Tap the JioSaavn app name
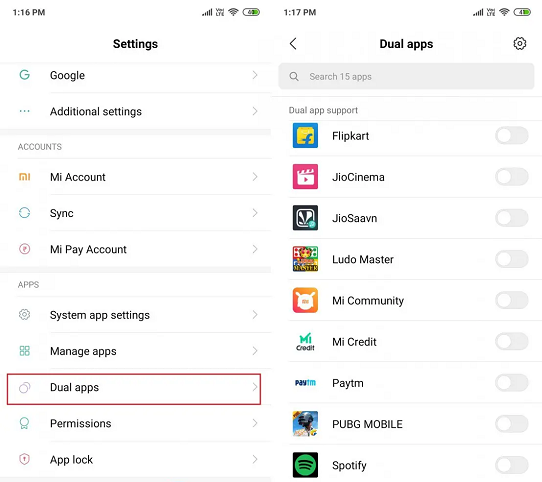Image resolution: width=542 pixels, height=482 pixels. coord(354,218)
